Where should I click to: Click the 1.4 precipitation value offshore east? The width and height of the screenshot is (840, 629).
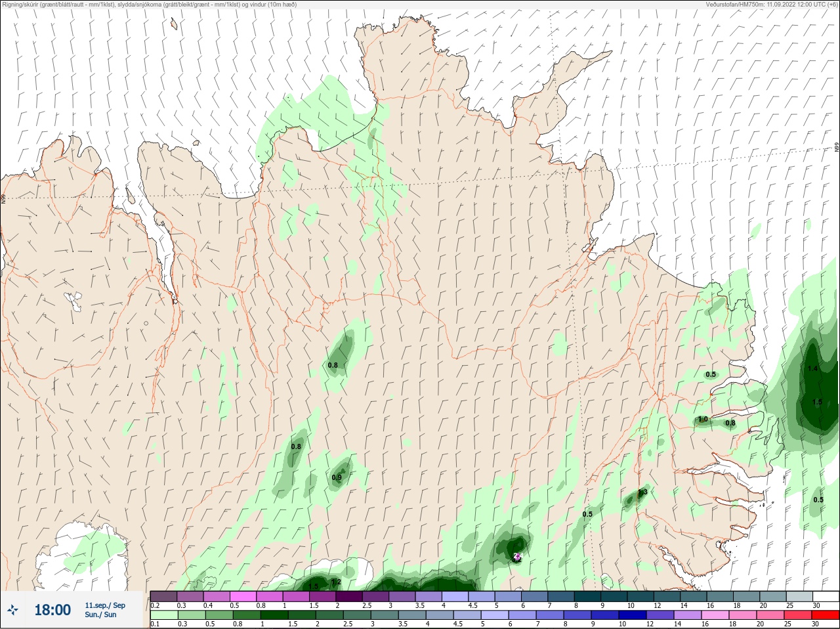pos(812,369)
